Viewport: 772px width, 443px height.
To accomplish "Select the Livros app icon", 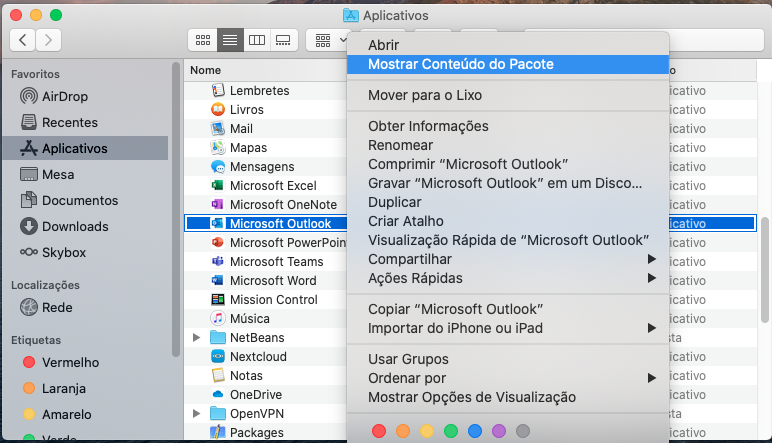I will pyautogui.click(x=218, y=109).
